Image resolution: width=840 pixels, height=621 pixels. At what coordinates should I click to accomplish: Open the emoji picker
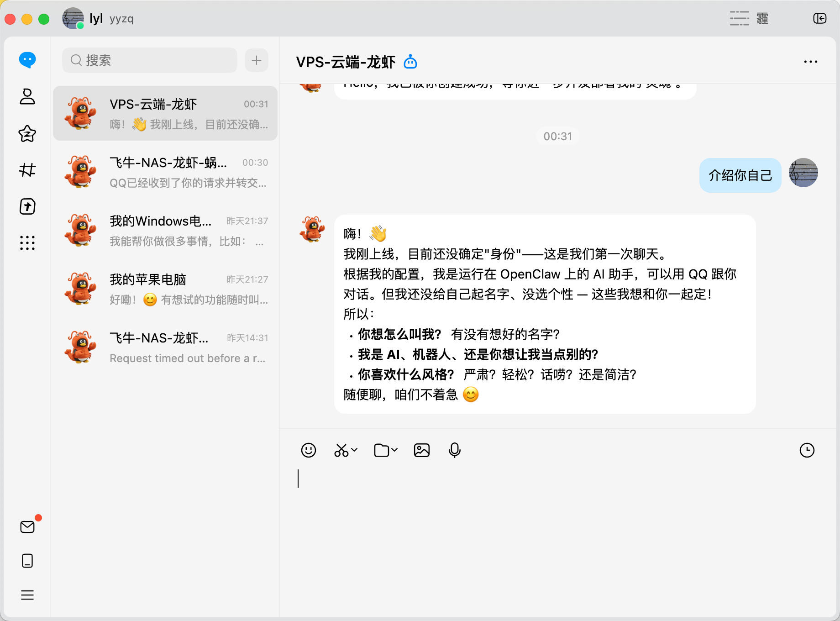click(x=309, y=450)
